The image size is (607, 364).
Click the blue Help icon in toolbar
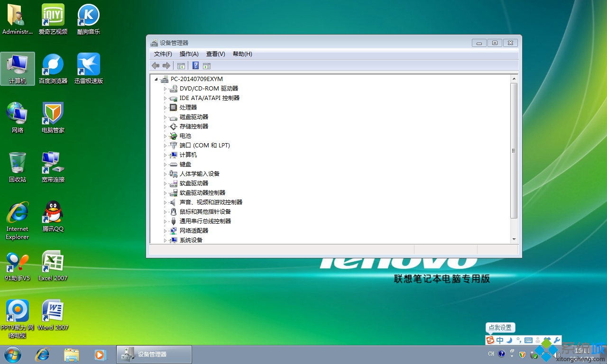tap(195, 65)
